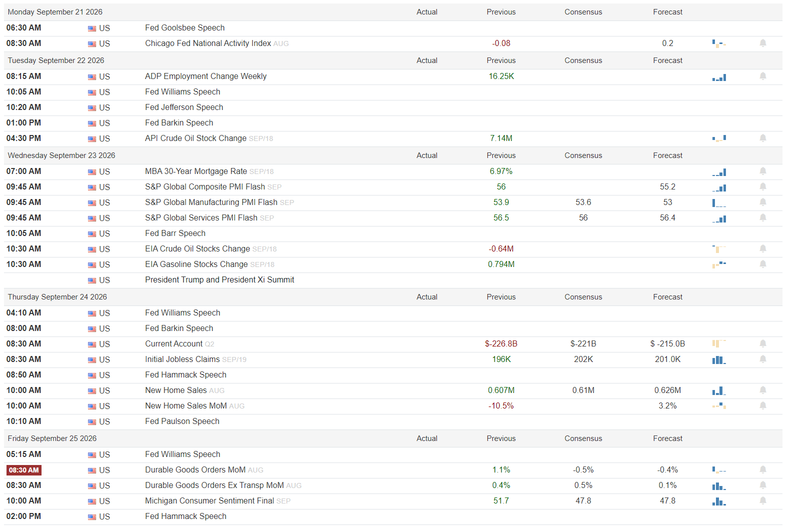Open mini chart for Chicago Fed National Activity Index
This screenshot has width=786, height=532.
pos(719,43)
